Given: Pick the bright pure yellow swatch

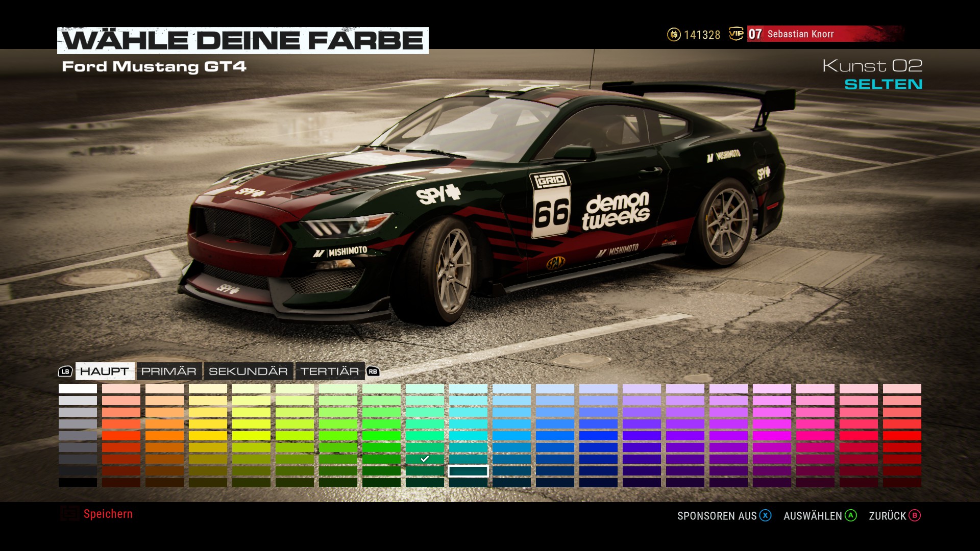Looking at the screenshot, I should click(208, 435).
